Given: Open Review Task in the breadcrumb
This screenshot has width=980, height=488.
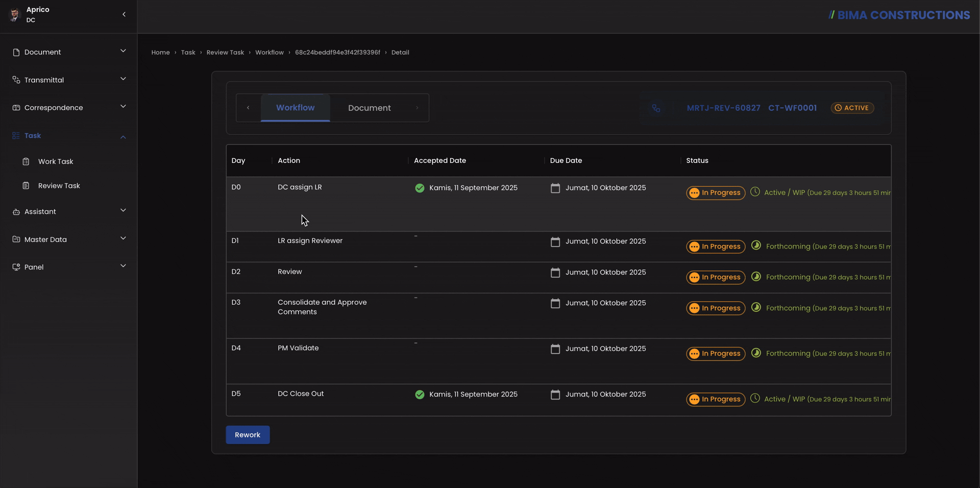Looking at the screenshot, I should [225, 53].
